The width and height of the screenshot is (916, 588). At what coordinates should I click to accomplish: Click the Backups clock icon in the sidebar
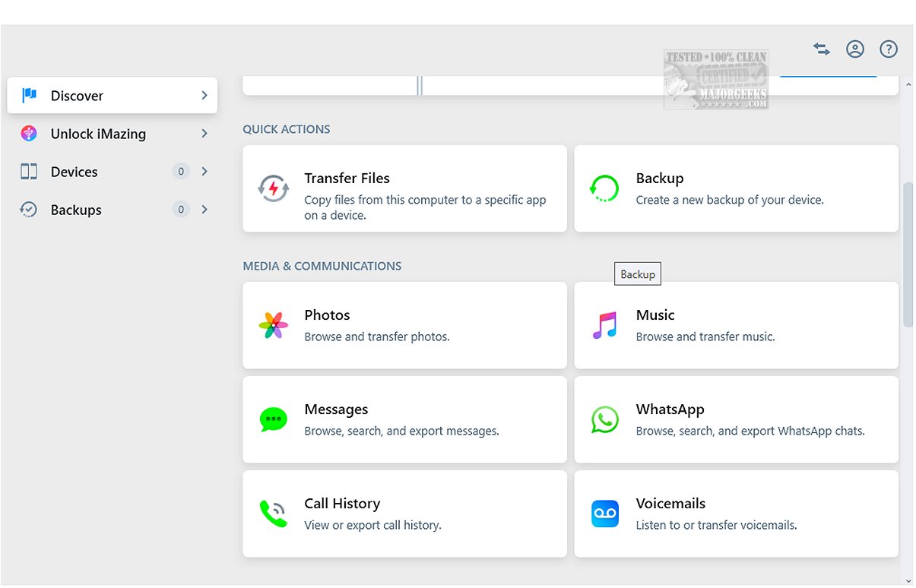pyautogui.click(x=29, y=210)
